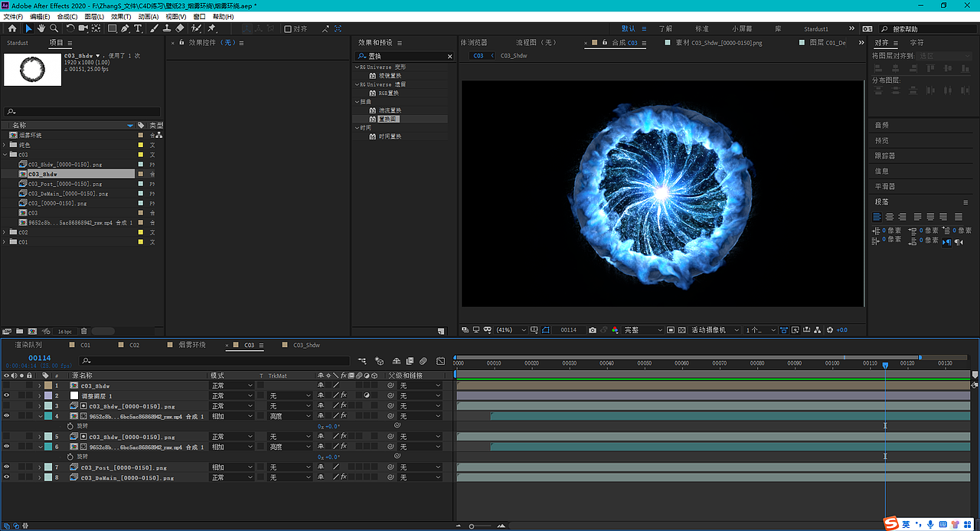Viewport: 980px width, 531px height.
Task: Click the snapshot camera icon in viewer
Action: point(593,329)
